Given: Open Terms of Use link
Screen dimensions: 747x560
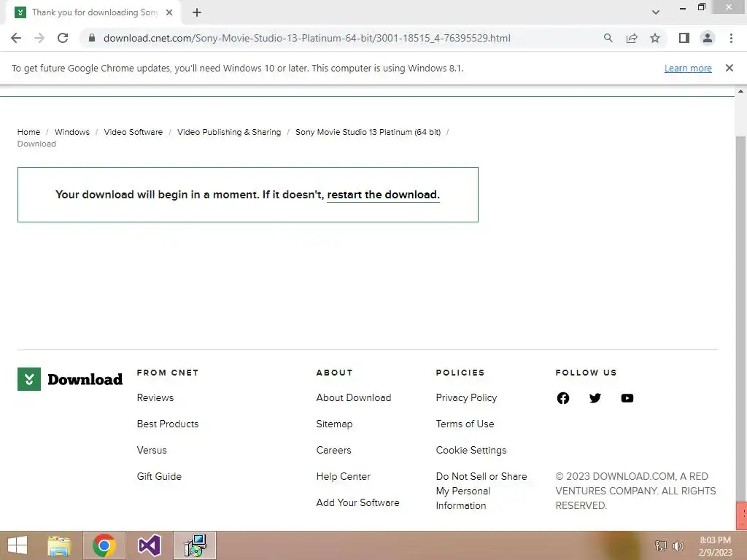Looking at the screenshot, I should tap(465, 424).
